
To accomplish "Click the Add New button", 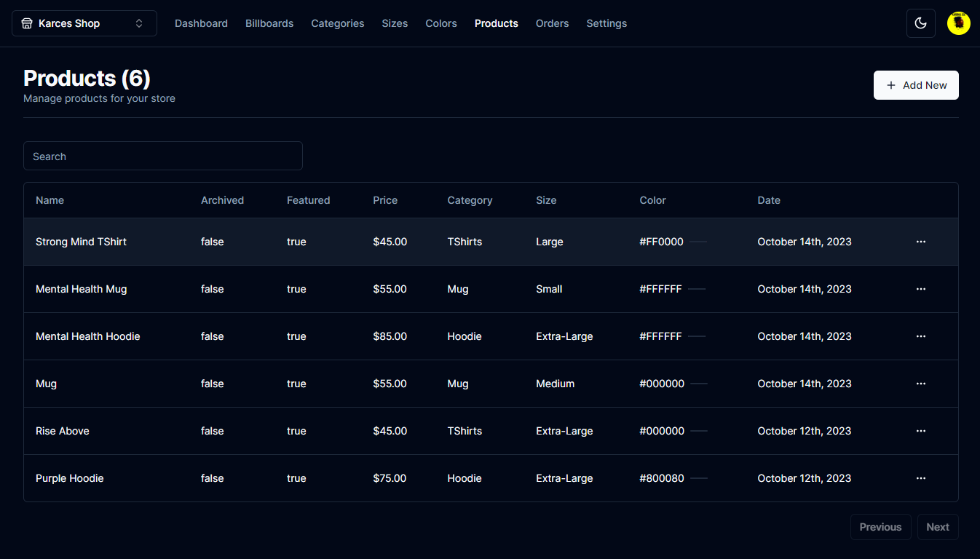I will point(916,85).
